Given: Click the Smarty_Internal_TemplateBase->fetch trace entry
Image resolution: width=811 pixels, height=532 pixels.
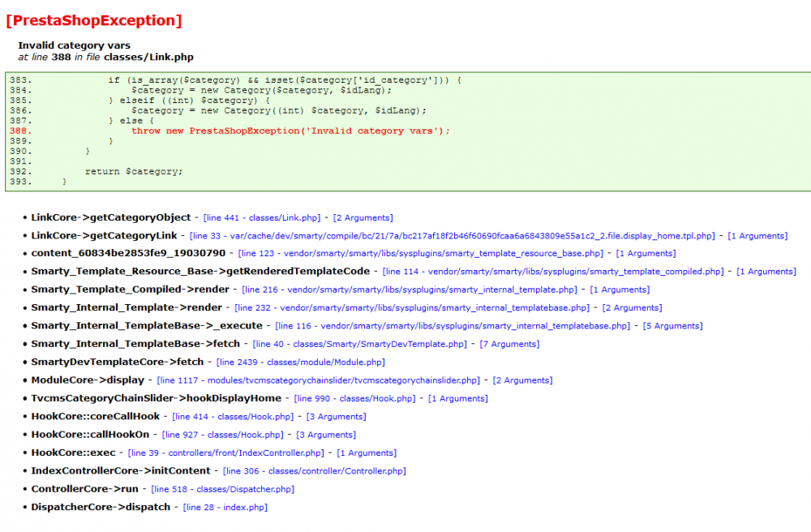Looking at the screenshot, I should pyautogui.click(x=135, y=344).
